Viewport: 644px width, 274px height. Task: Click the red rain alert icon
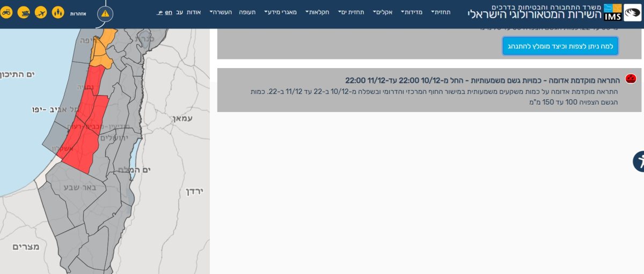coord(631,79)
